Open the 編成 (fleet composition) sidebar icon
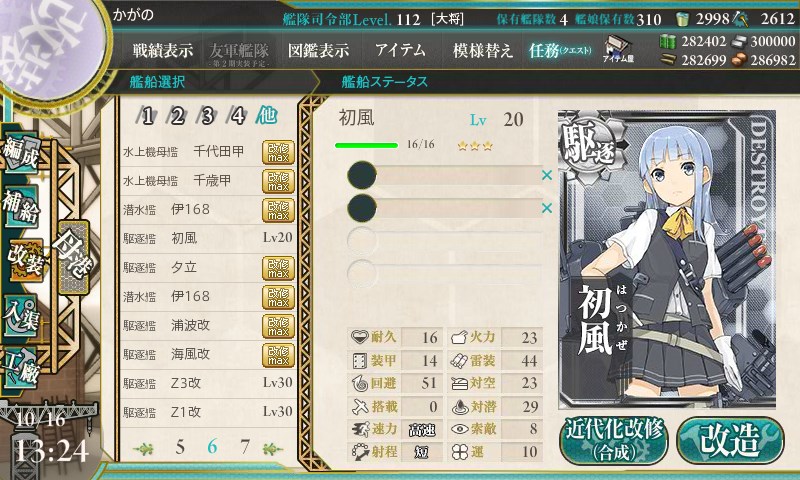The image size is (800, 480). (21, 153)
